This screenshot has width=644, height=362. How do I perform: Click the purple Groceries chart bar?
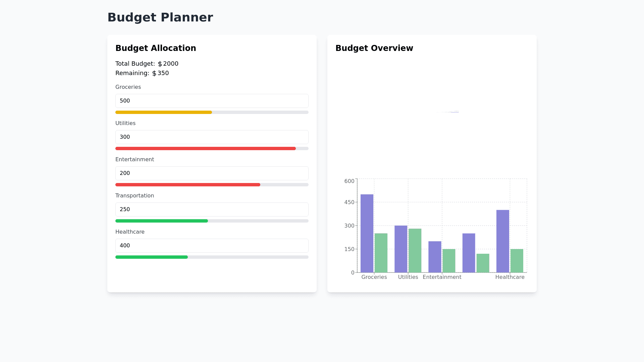[367, 233]
